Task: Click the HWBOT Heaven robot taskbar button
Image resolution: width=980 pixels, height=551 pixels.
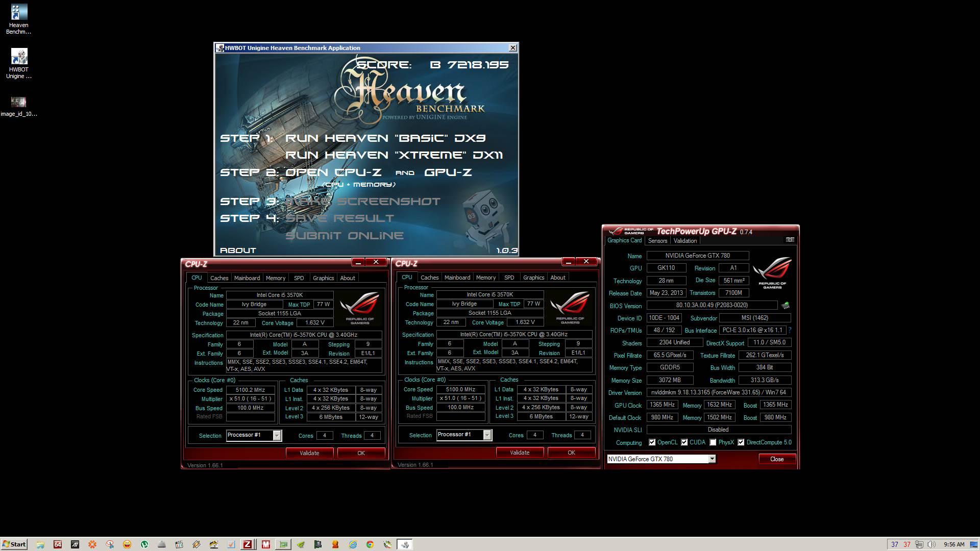Action: pyautogui.click(x=405, y=544)
